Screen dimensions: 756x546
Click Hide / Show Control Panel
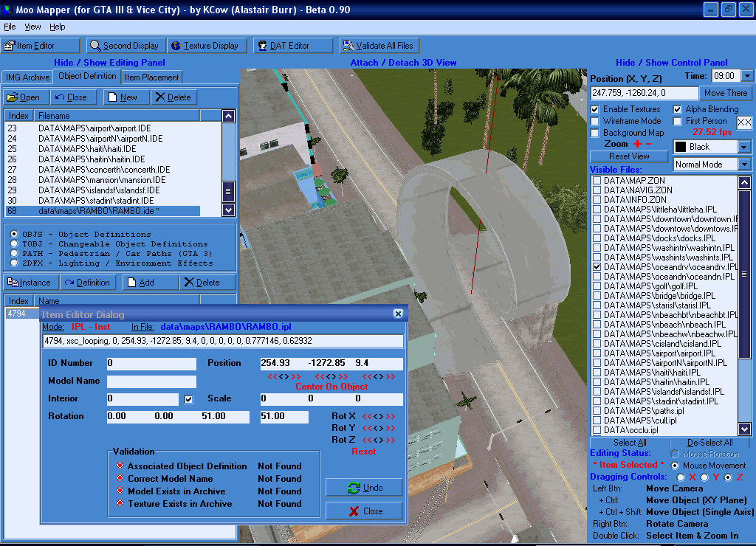coord(672,63)
